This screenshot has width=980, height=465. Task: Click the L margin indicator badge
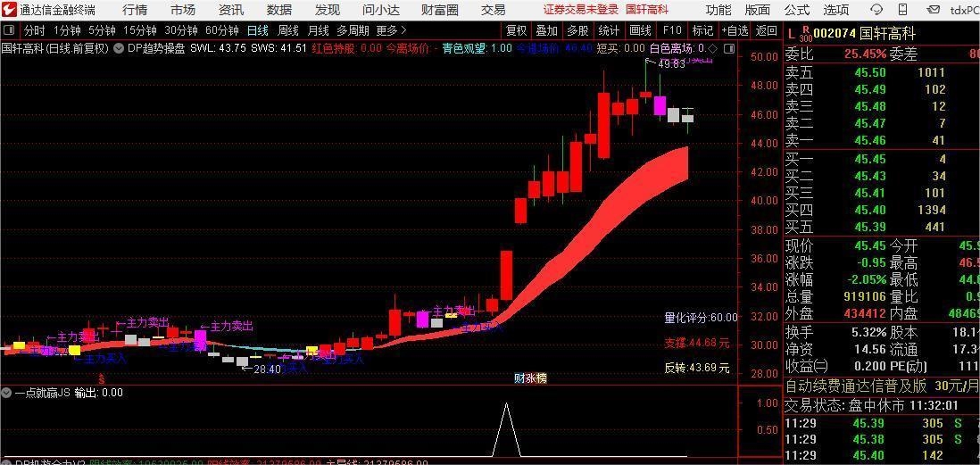[791, 34]
